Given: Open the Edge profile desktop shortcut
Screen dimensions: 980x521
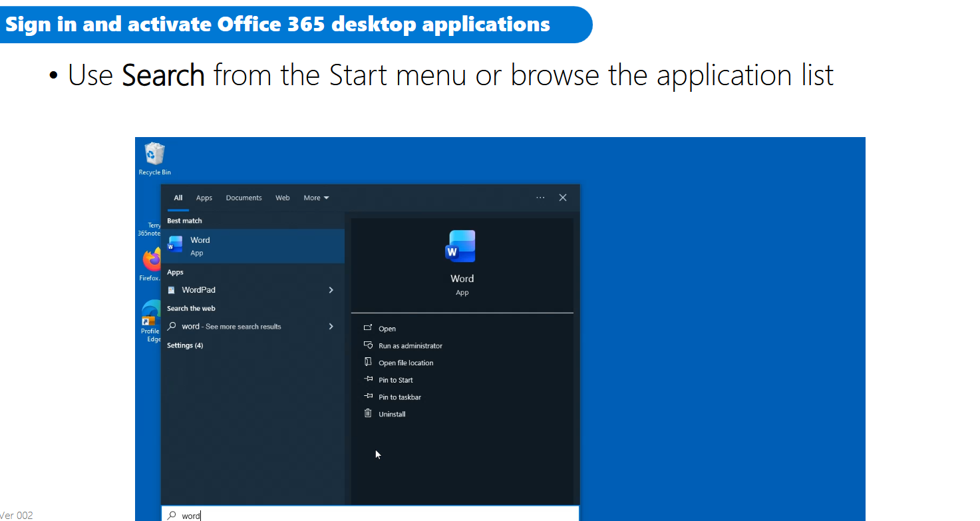Looking at the screenshot, I should coord(152,321).
